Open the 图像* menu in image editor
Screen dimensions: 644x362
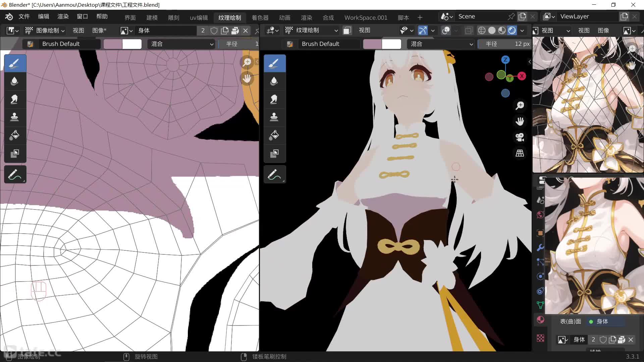(x=99, y=31)
